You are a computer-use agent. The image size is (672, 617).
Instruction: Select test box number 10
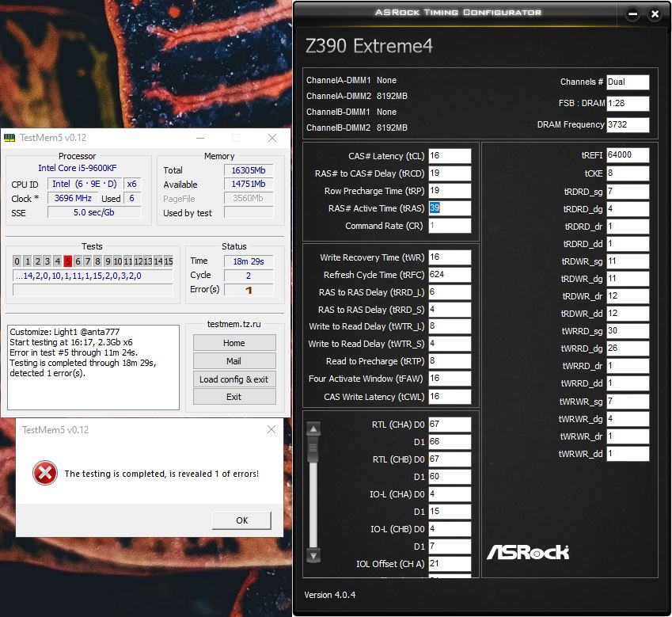point(117,261)
